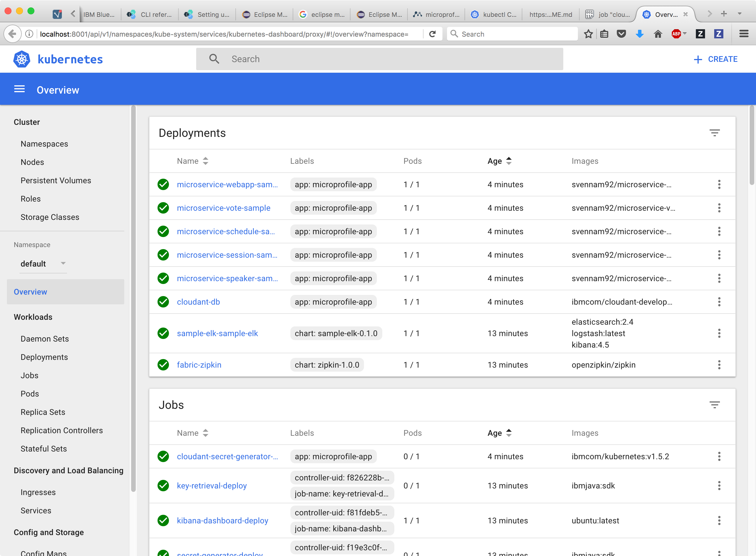Open actions menu for key-retrieval-deploy job
Screen dimensions: 756x556
[719, 486]
